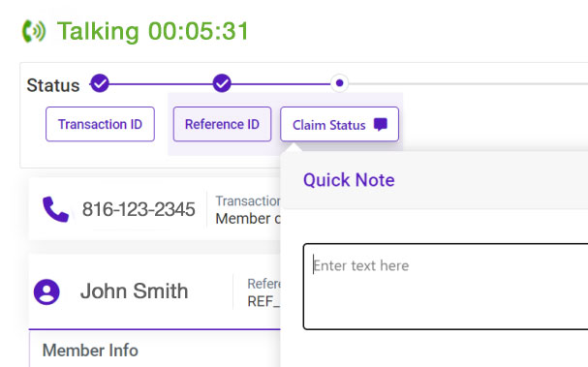Click the purple phone handset icon
The width and height of the screenshot is (588, 367).
point(55,209)
